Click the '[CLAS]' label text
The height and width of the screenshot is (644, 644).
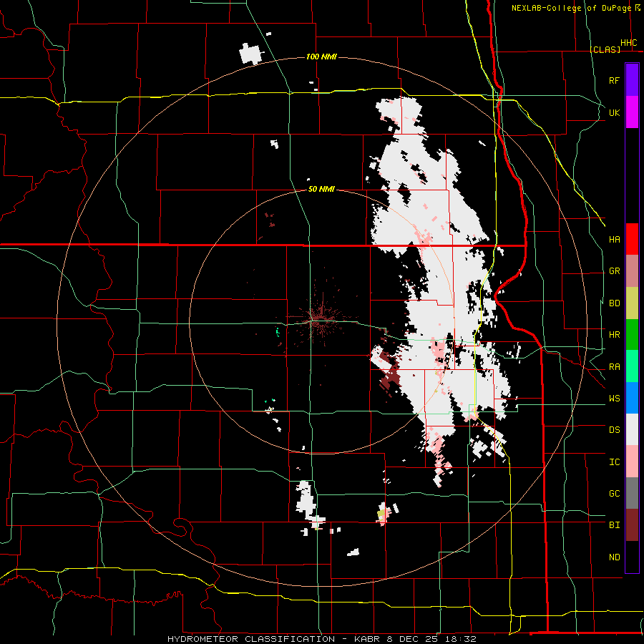605,49
